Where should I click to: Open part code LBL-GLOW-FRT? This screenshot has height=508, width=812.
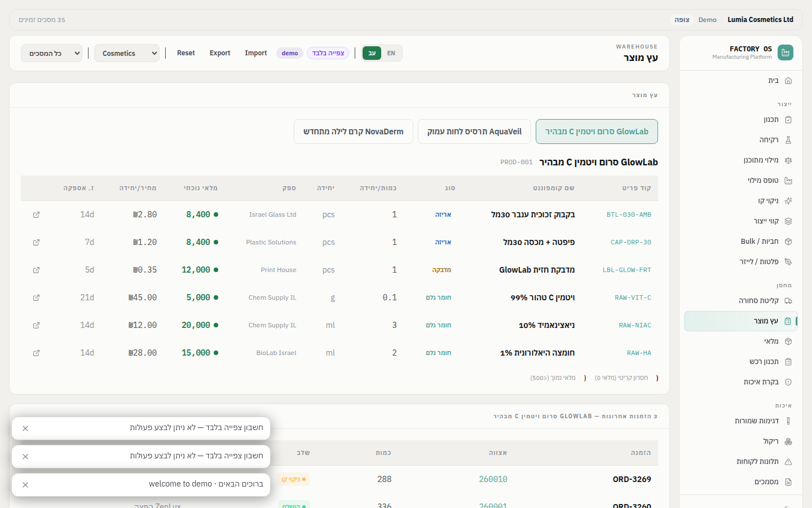(x=627, y=270)
